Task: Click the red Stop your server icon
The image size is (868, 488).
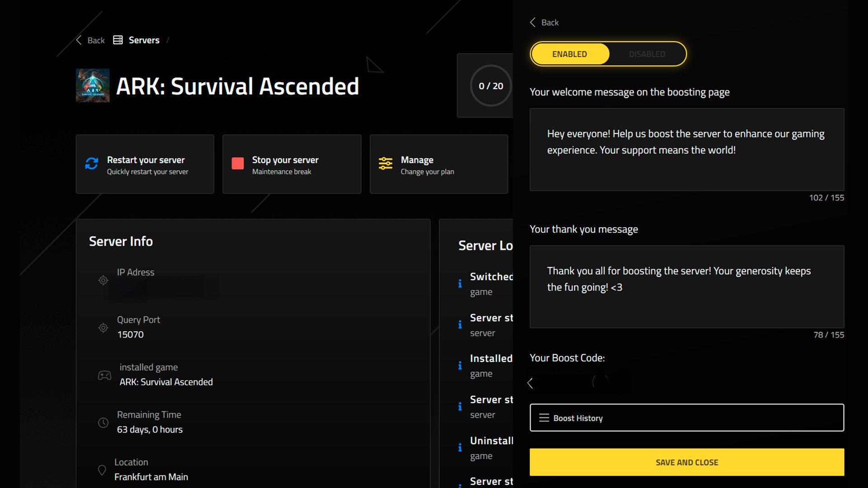Action: [238, 164]
